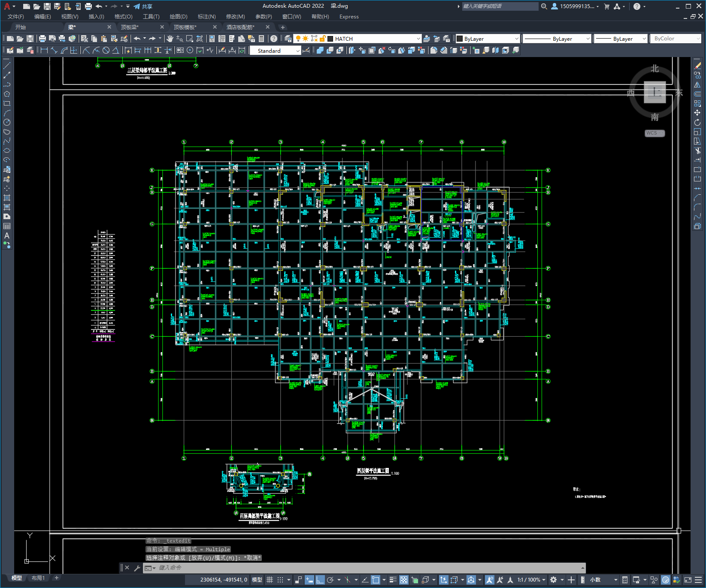The height and width of the screenshot is (588, 706).
Task: Open the signed-in account 1505999135 menu
Action: pyautogui.click(x=575, y=6)
